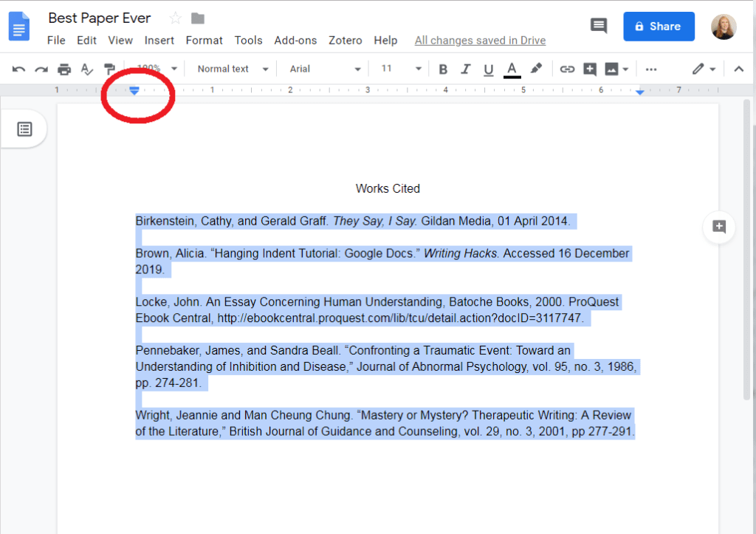Select the paint format roller
Screen dimensions: 756x534
coord(109,69)
